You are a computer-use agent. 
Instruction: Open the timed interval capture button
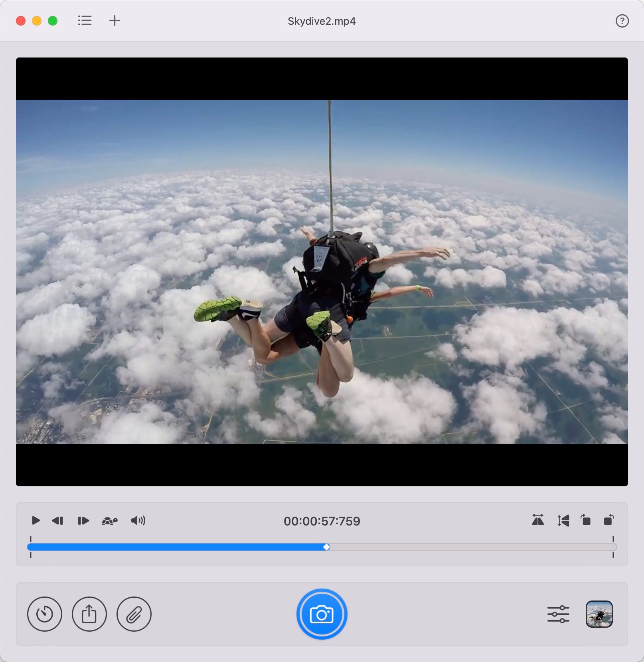click(x=45, y=614)
